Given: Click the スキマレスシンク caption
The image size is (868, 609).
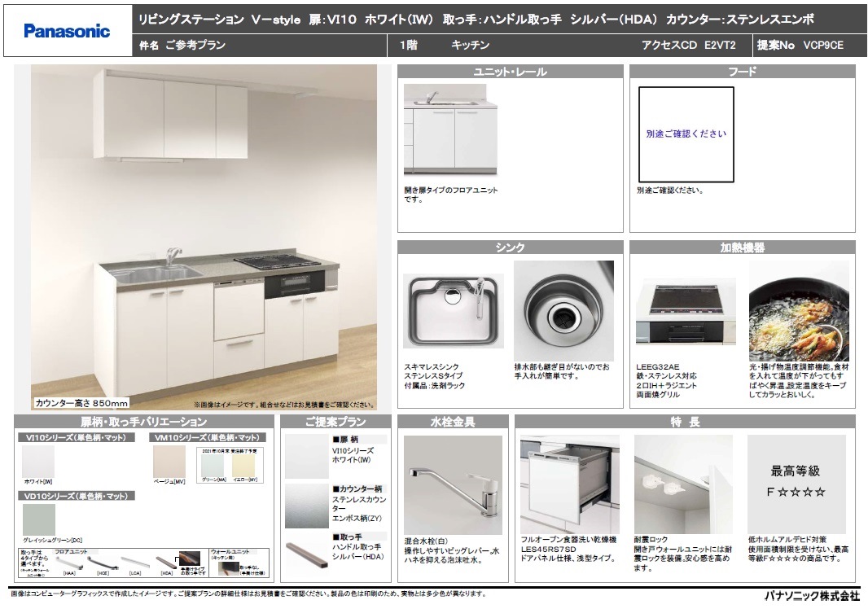Looking at the screenshot, I should 432,366.
